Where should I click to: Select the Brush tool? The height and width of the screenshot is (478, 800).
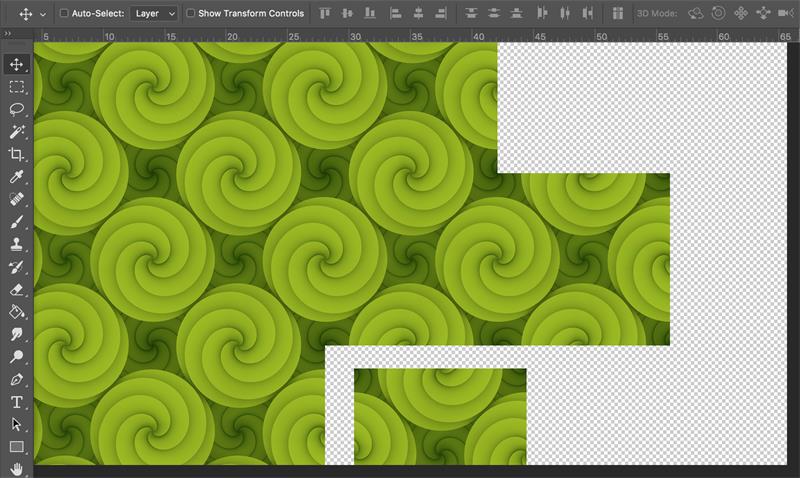tap(17, 222)
